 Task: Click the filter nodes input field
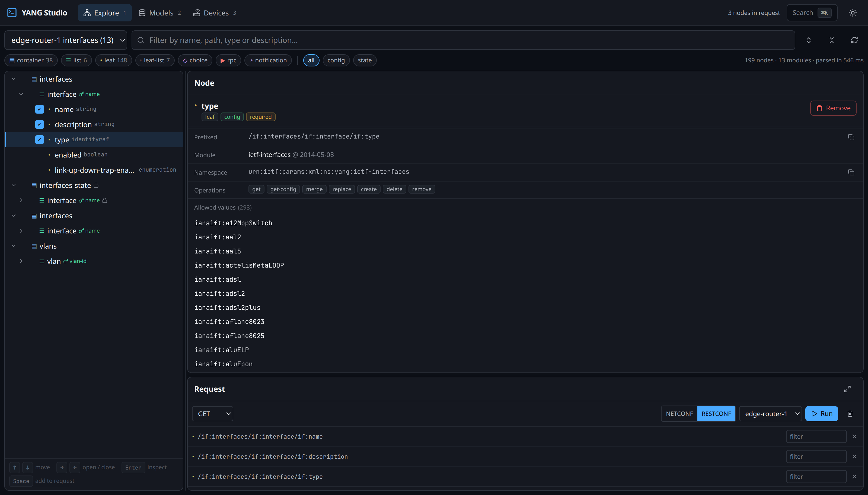[463, 40]
